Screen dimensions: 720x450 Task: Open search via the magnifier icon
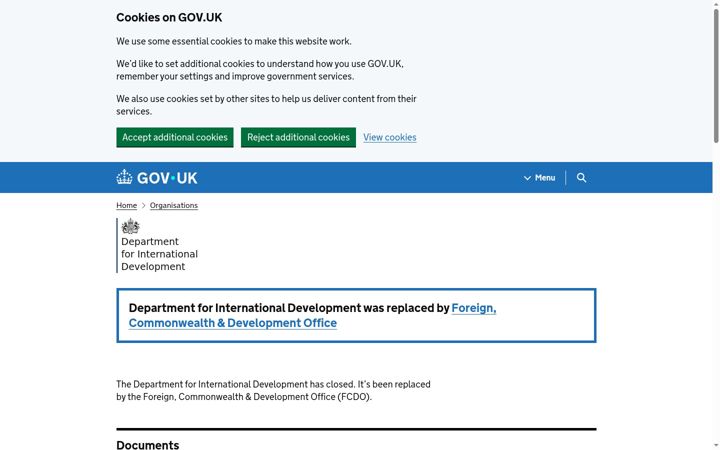click(x=581, y=178)
